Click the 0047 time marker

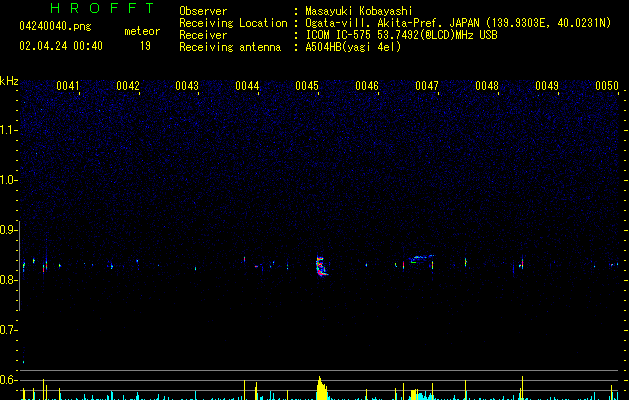427,86
